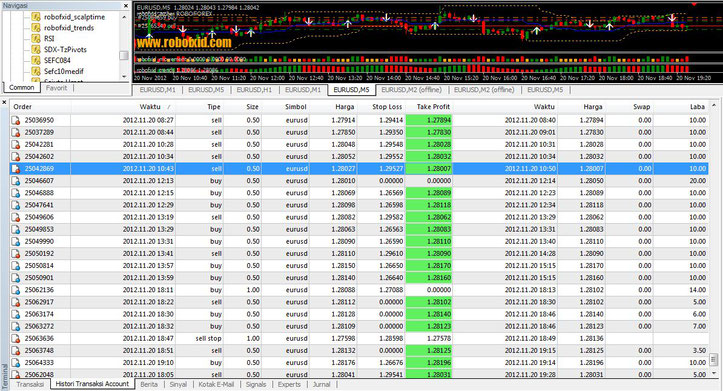The height and width of the screenshot is (391, 723).
Task: Select robofxid_trends indicator icon
Action: pyautogui.click(x=36, y=28)
